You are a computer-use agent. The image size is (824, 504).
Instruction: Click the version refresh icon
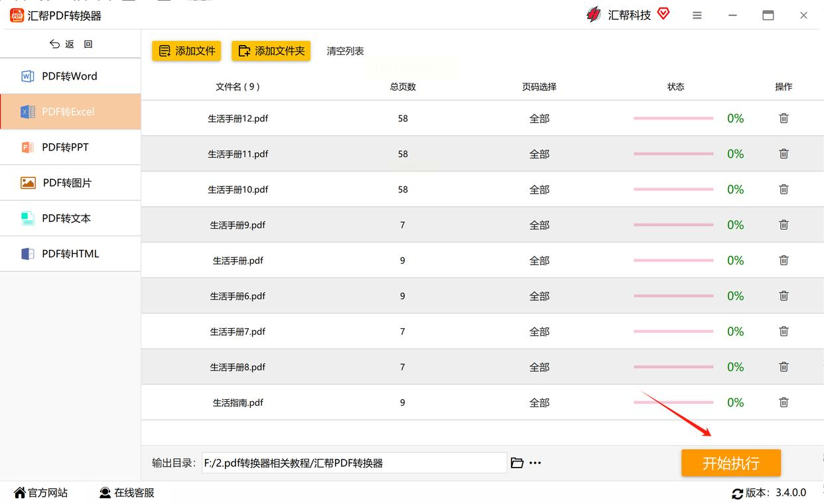click(738, 493)
